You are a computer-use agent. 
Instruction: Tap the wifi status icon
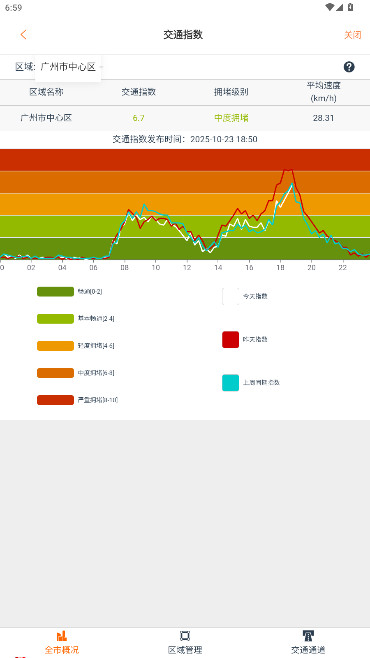330,7
